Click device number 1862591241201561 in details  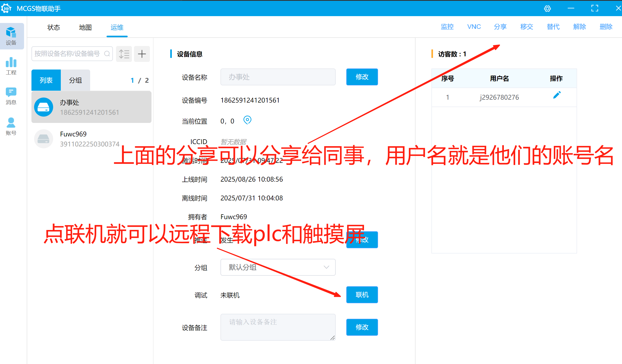pos(250,100)
